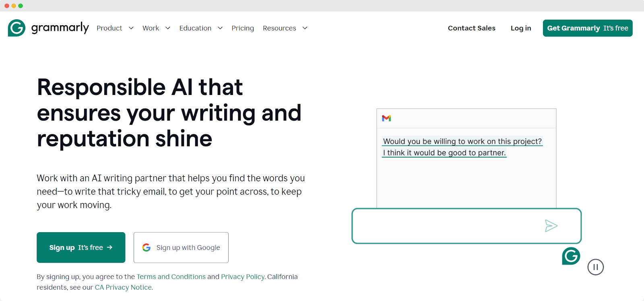This screenshot has height=301, width=644.
Task: Open the Work menu
Action: click(x=151, y=28)
